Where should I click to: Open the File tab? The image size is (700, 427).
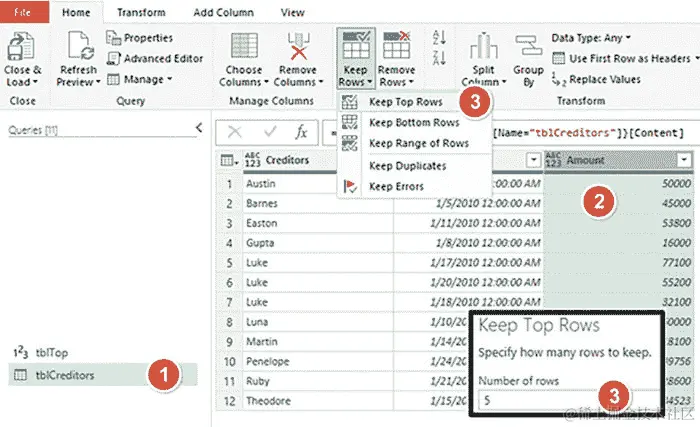tap(23, 13)
